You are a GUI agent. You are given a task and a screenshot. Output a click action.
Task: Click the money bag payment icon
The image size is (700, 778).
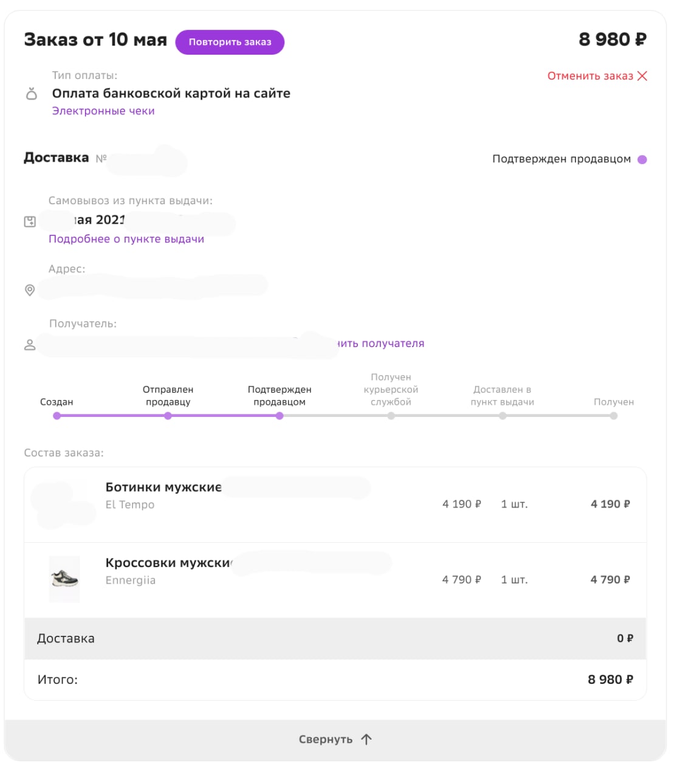32,94
